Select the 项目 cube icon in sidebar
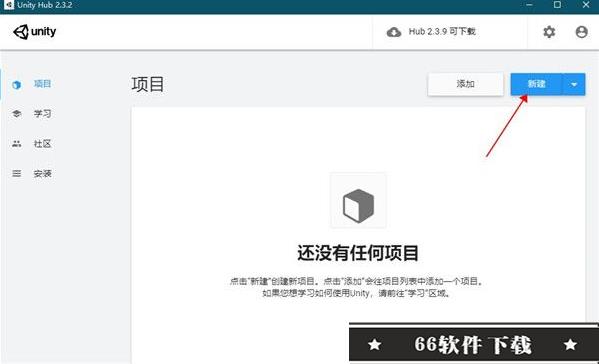599x364 pixels. (x=16, y=84)
